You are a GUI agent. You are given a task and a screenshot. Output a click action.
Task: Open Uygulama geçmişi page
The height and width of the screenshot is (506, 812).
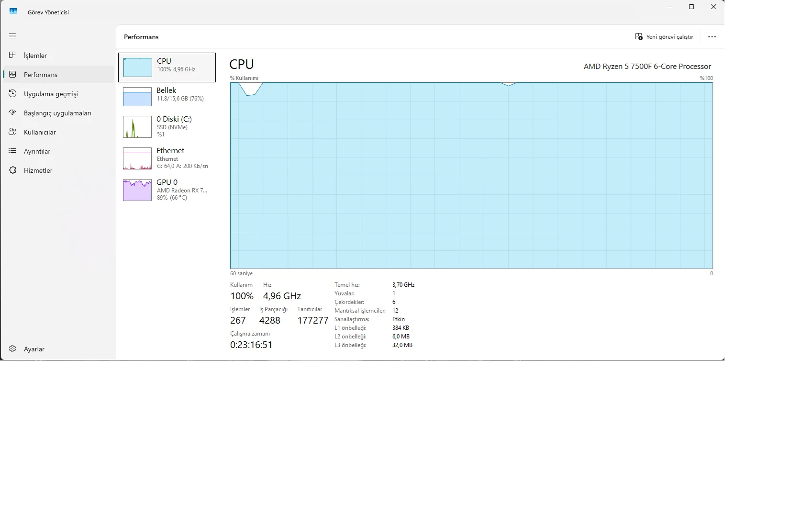pyautogui.click(x=58, y=94)
